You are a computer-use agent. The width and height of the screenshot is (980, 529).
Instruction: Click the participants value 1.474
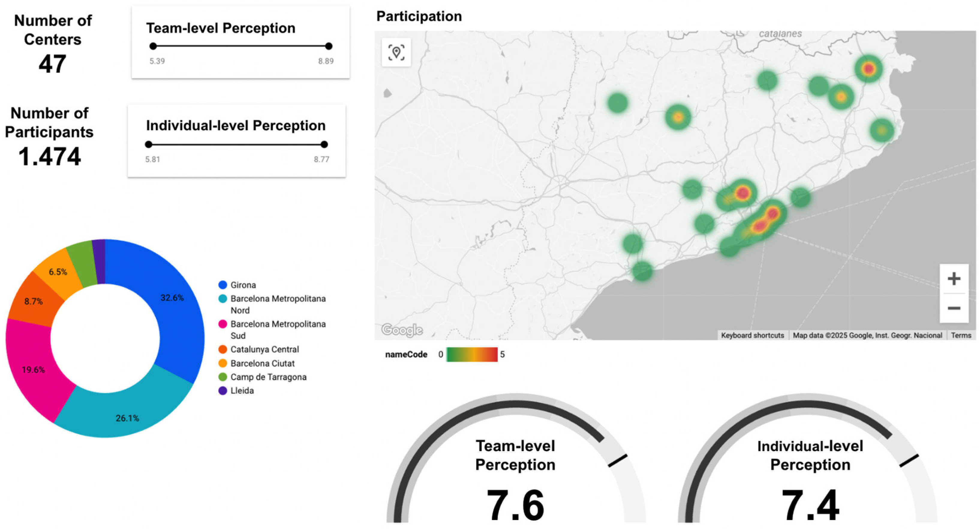point(49,157)
